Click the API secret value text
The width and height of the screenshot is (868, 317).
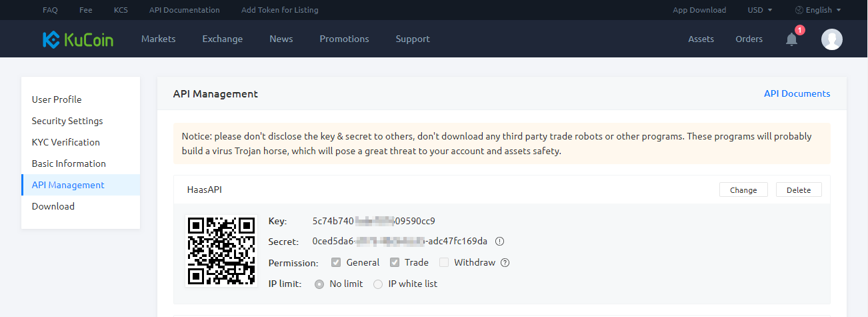point(400,241)
